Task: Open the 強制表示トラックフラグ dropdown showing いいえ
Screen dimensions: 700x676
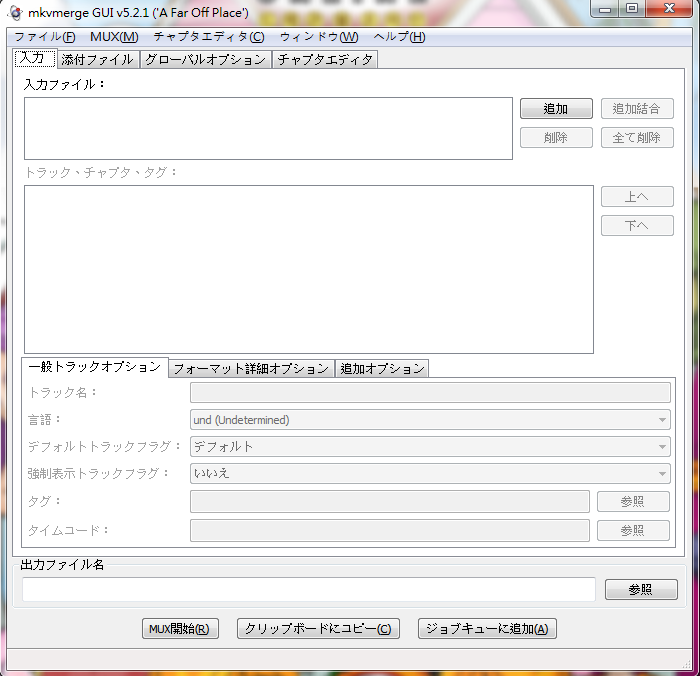Action: click(430, 473)
